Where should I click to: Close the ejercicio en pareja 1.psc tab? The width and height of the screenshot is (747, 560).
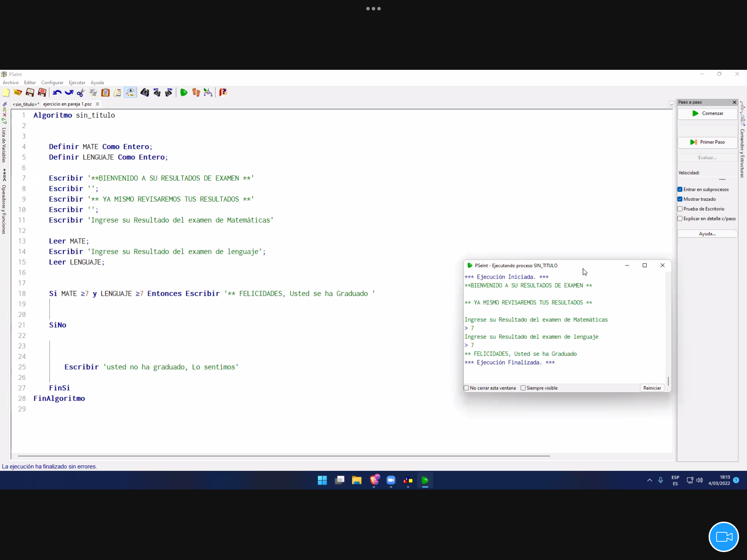coord(98,104)
